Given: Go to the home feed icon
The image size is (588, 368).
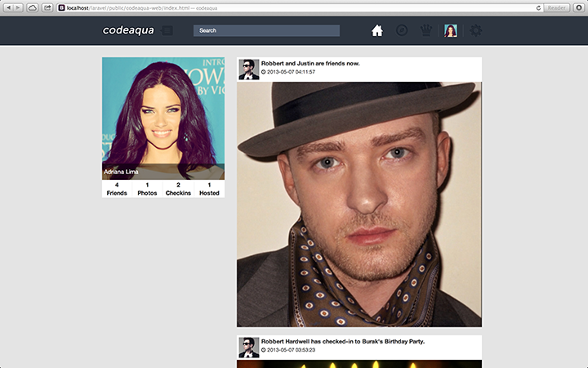Looking at the screenshot, I should click(x=377, y=31).
